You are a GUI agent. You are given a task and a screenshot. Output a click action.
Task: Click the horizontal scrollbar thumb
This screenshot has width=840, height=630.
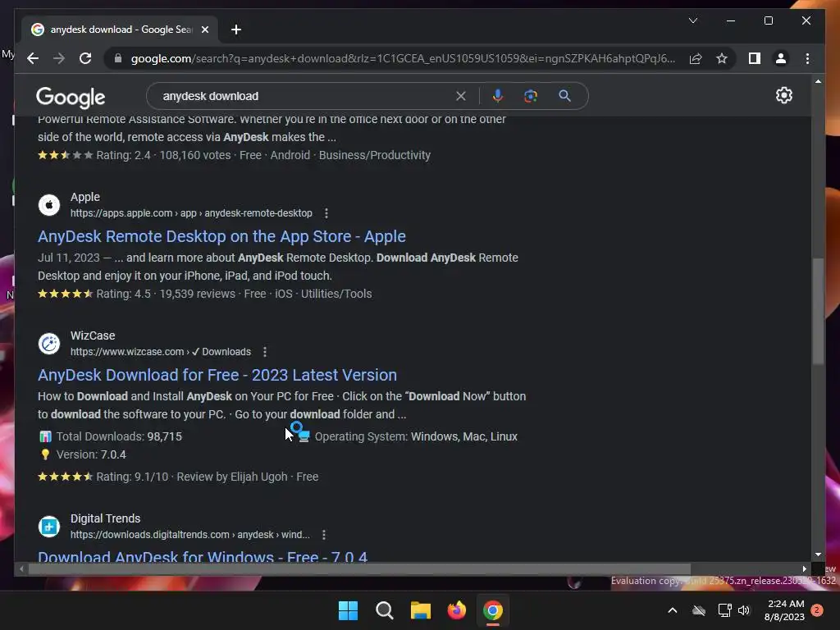pyautogui.click(x=359, y=569)
